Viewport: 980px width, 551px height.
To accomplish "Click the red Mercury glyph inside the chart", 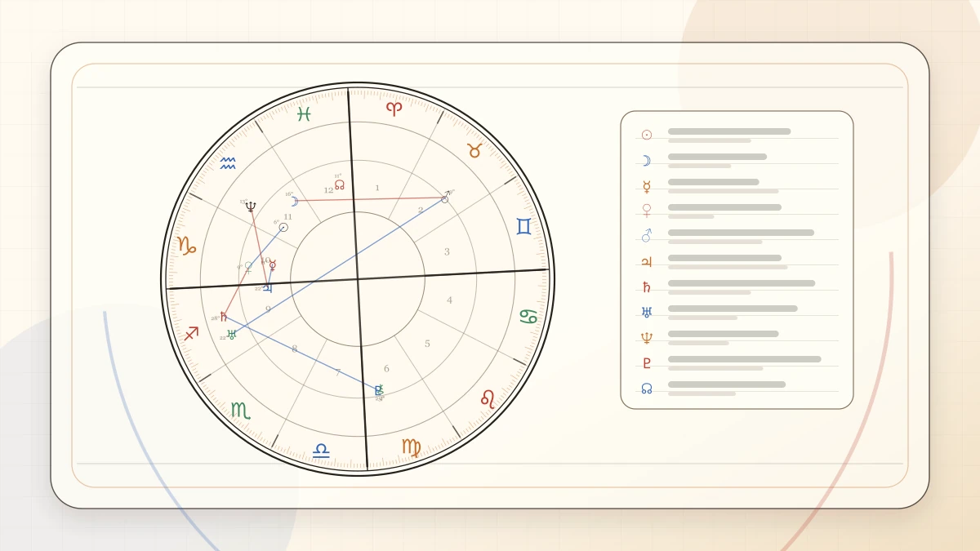I will coord(273,264).
